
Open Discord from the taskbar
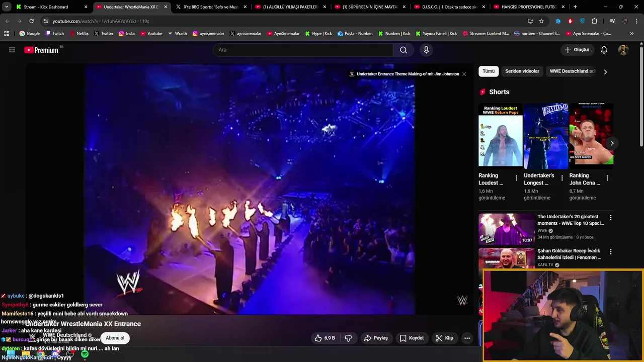(55, 355)
